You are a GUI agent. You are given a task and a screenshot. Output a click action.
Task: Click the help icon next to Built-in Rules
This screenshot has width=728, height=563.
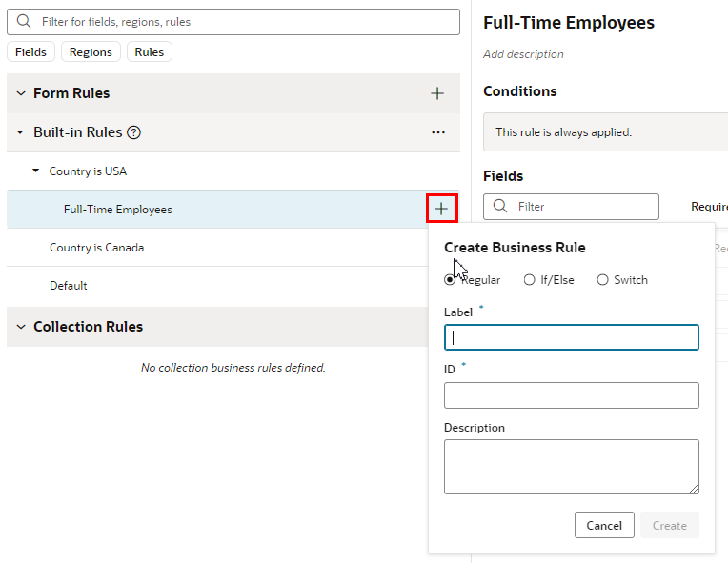tap(133, 132)
